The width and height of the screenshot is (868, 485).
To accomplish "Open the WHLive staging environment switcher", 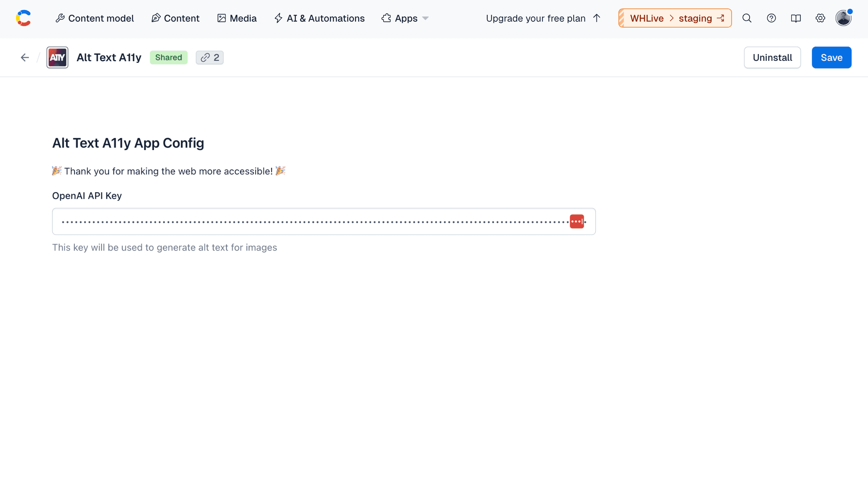I will [675, 18].
